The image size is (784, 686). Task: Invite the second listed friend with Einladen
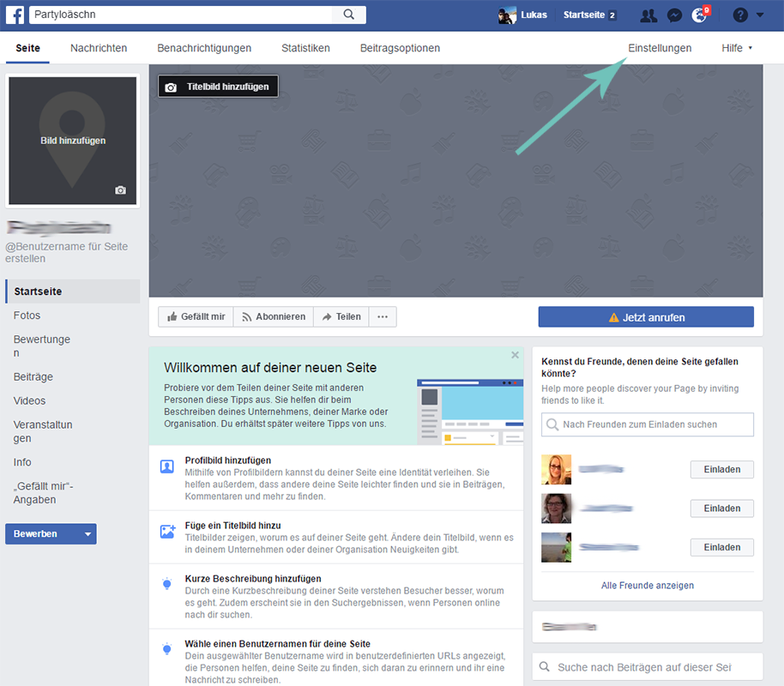click(722, 508)
